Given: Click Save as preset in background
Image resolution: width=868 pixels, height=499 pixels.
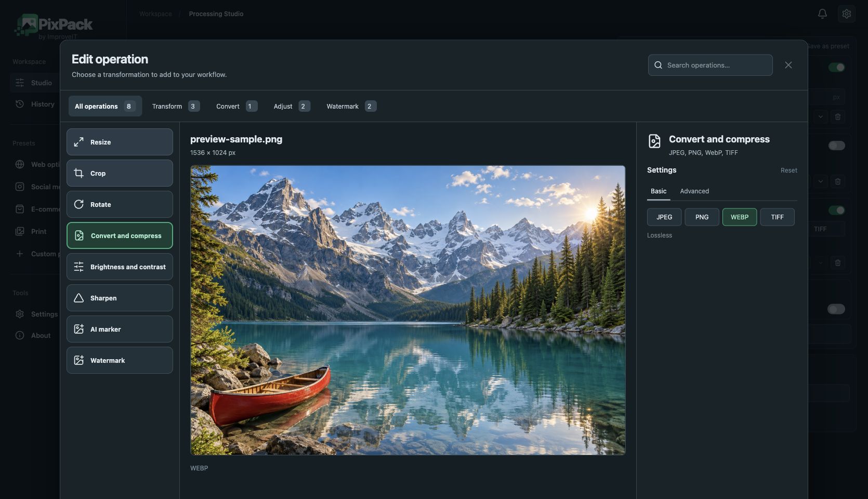Looking at the screenshot, I should pyautogui.click(x=828, y=46).
